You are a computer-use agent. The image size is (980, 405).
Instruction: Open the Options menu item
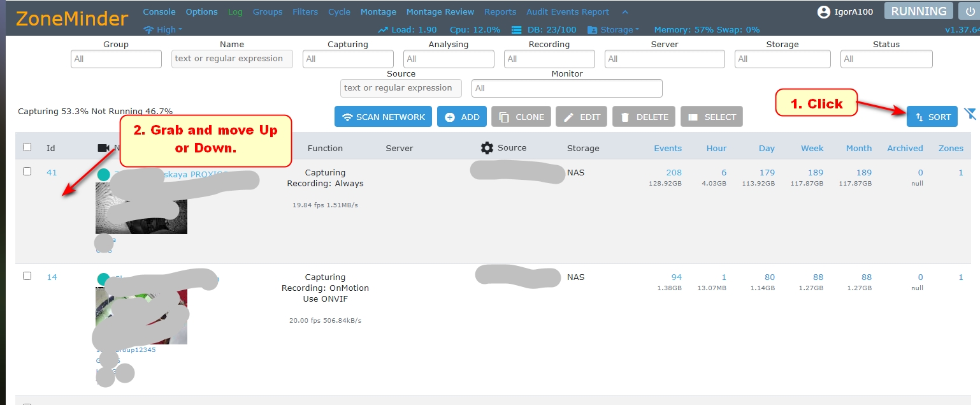pyautogui.click(x=202, y=11)
